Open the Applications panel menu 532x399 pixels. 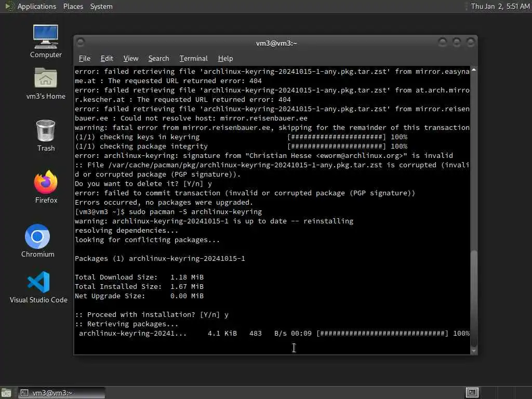(x=37, y=6)
